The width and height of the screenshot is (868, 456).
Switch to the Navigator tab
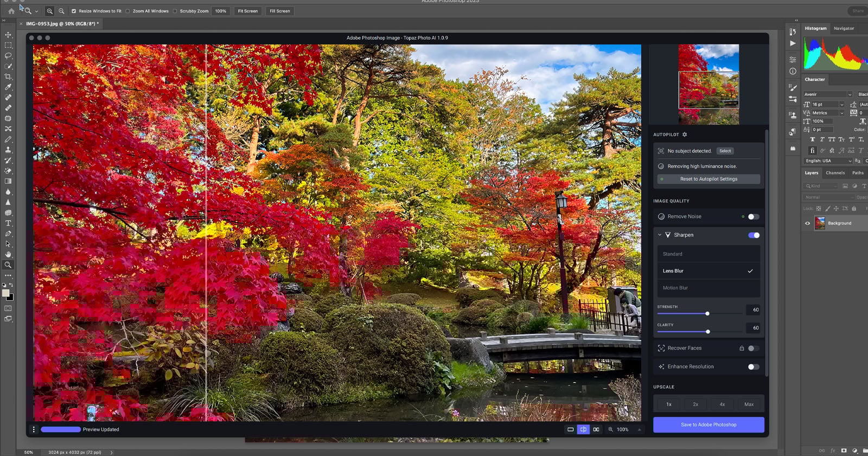click(844, 28)
